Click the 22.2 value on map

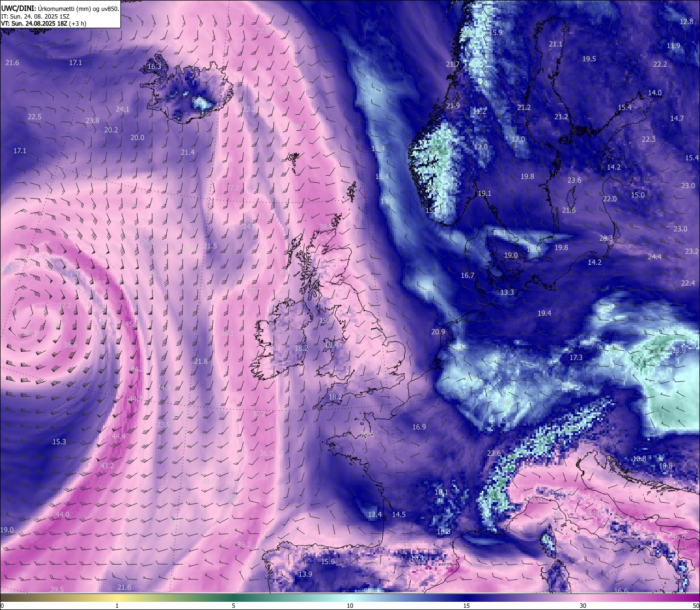tap(660, 64)
